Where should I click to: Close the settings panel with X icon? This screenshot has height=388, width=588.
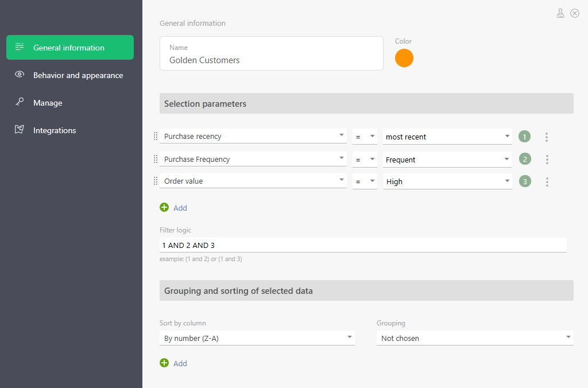tap(574, 14)
